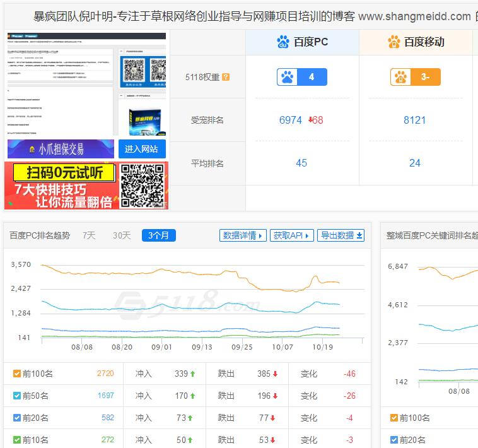Uncheck the 前50名 series checkbox
Screen dimensions: 478x448
(x=17, y=396)
